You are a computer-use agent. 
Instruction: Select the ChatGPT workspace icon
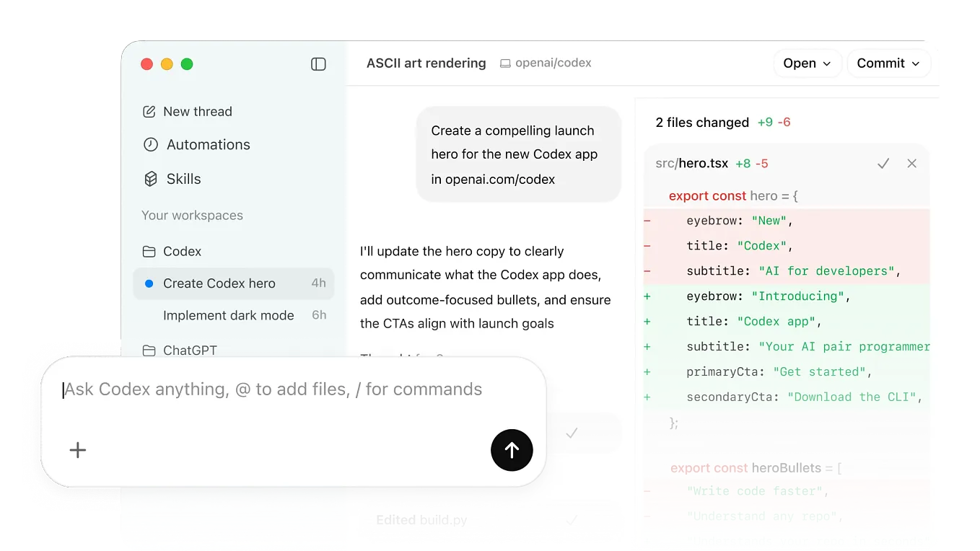click(x=149, y=350)
